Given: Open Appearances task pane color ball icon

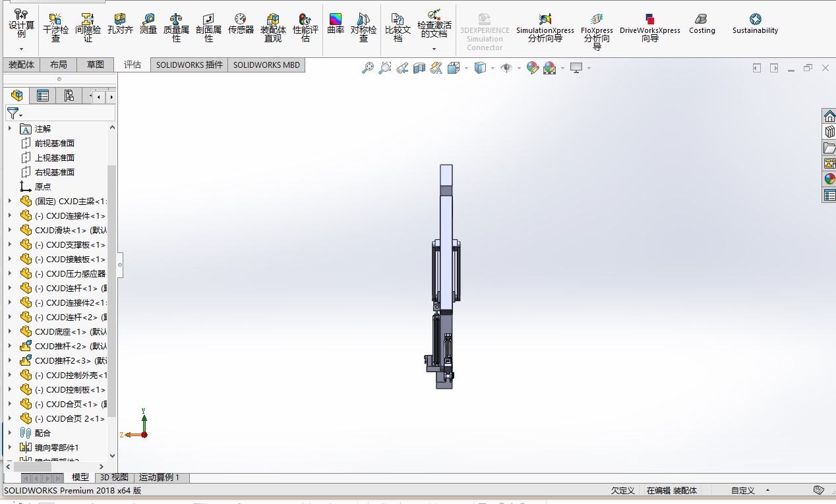Looking at the screenshot, I should click(829, 179).
